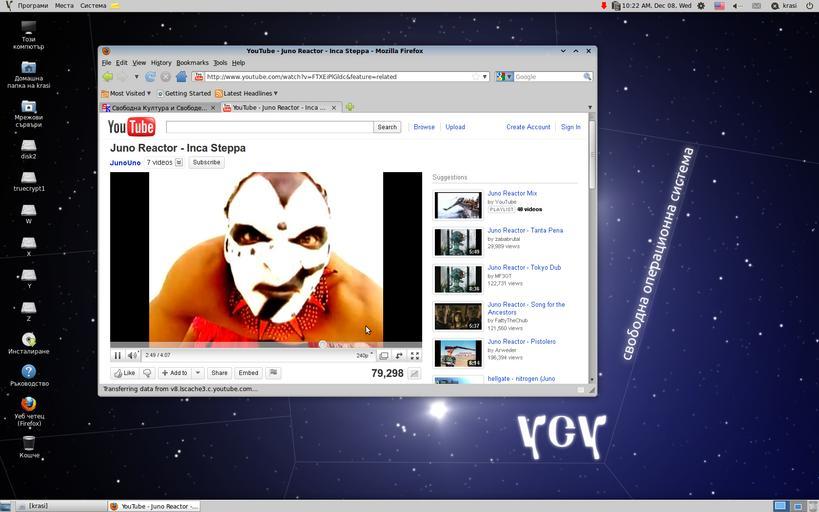Viewport: 819px width, 512px height.
Task: Show video statistics next to view count
Action: [414, 374]
